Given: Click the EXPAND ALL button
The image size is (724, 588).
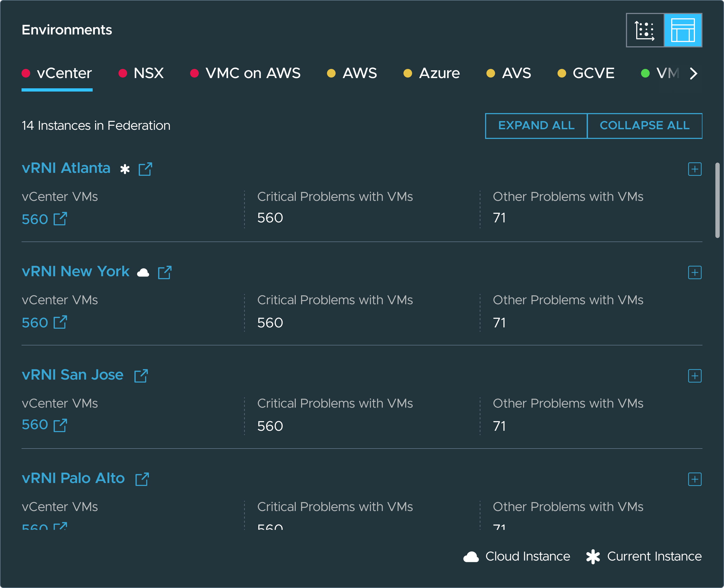Looking at the screenshot, I should (x=536, y=126).
